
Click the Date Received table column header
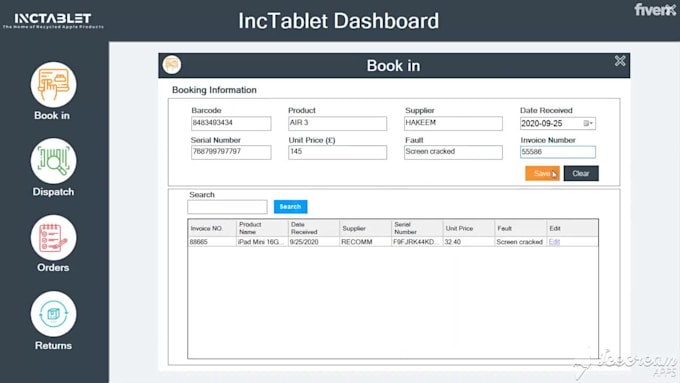pos(314,228)
